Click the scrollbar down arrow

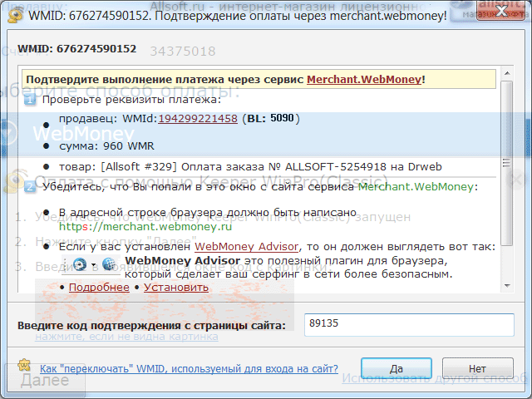[507, 286]
